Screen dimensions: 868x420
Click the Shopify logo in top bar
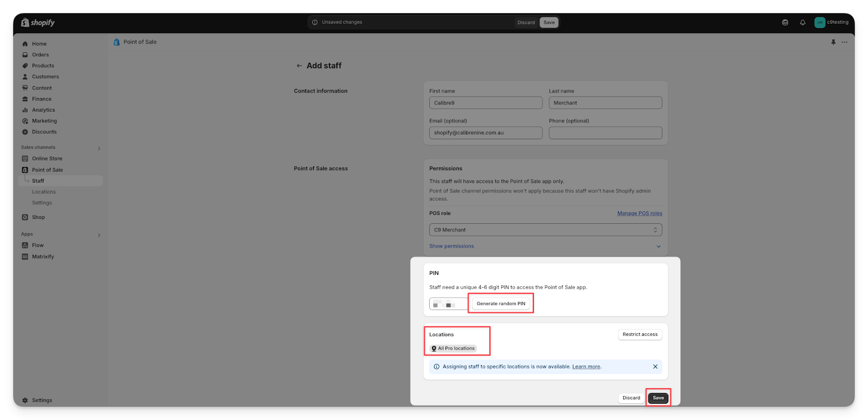pyautogui.click(x=38, y=22)
